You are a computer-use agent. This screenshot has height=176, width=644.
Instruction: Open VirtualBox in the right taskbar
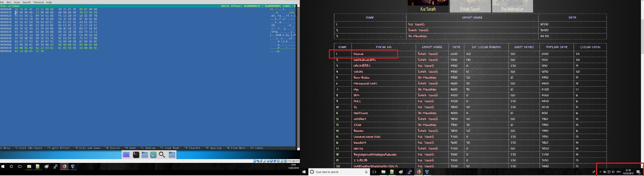click(x=427, y=172)
